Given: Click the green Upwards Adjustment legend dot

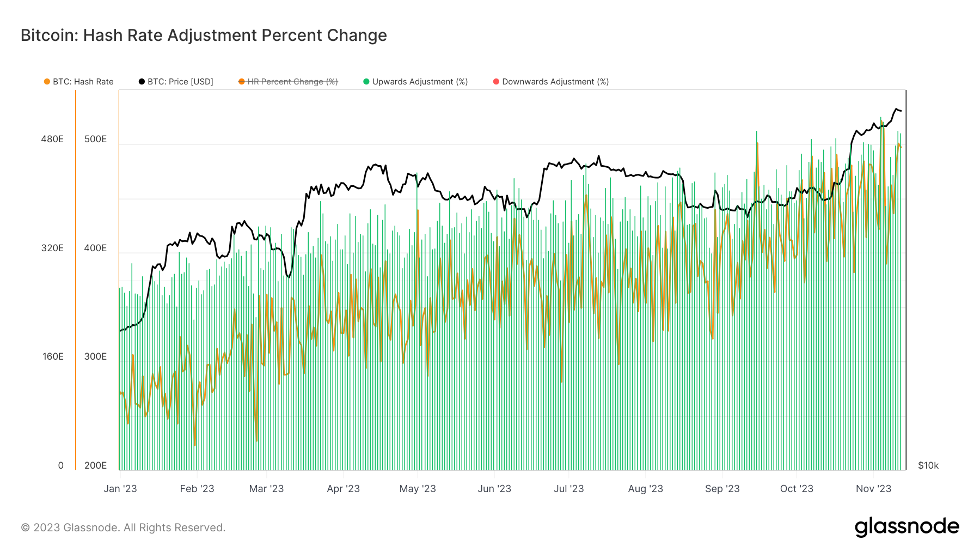Looking at the screenshot, I should point(366,82).
